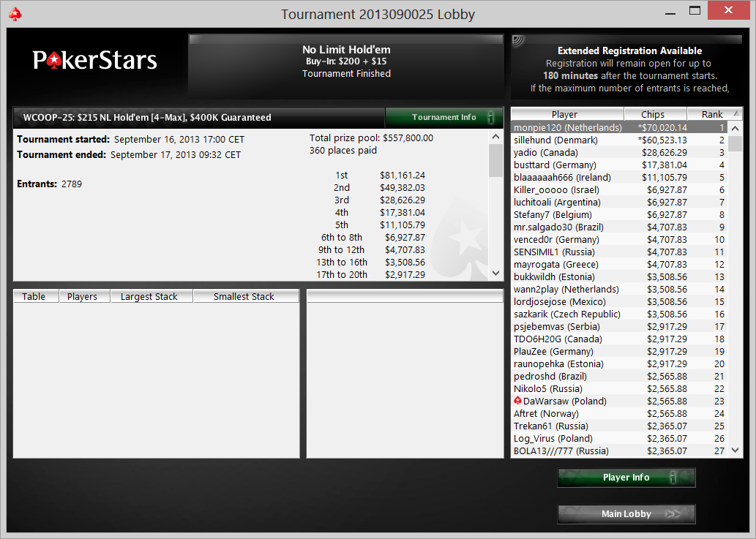
Task: Open Player Info for selected player
Action: click(x=626, y=478)
